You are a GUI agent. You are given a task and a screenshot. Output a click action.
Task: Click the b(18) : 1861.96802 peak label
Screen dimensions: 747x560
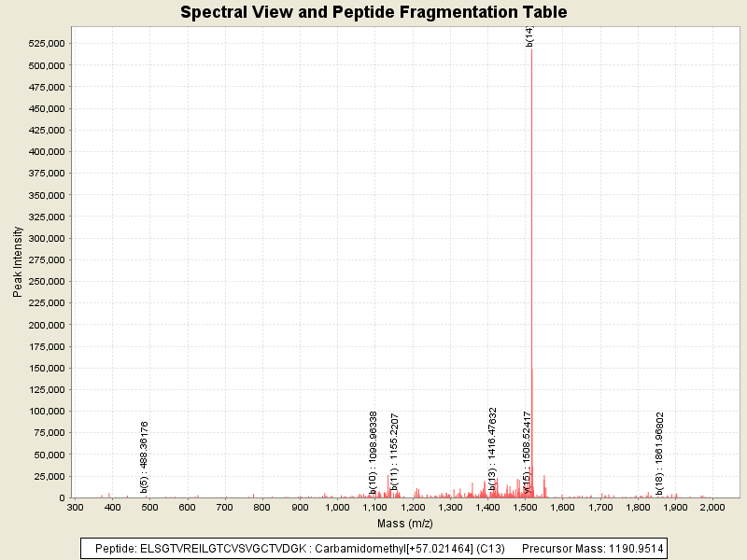point(659,452)
